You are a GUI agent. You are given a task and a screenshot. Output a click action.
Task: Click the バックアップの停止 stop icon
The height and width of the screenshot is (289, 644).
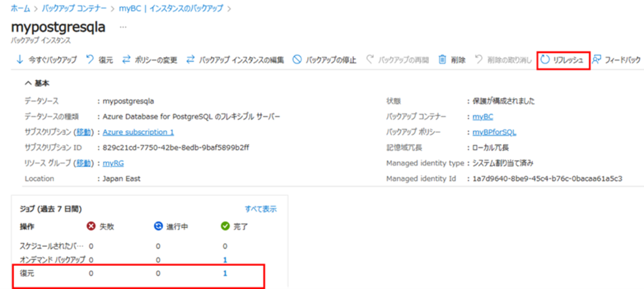click(297, 60)
